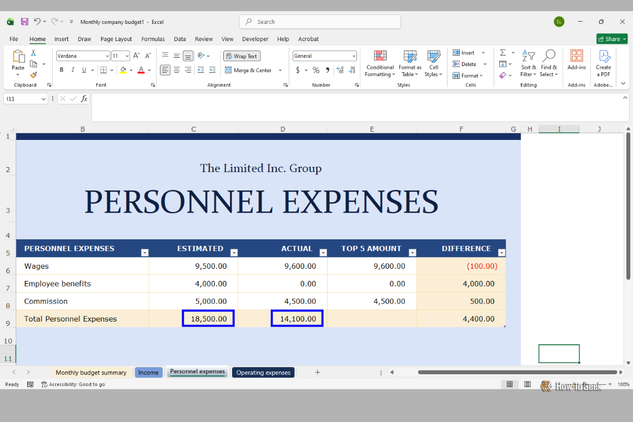Screen dimensions: 633x422
Task: Open Find & Select menu
Action: (549, 63)
